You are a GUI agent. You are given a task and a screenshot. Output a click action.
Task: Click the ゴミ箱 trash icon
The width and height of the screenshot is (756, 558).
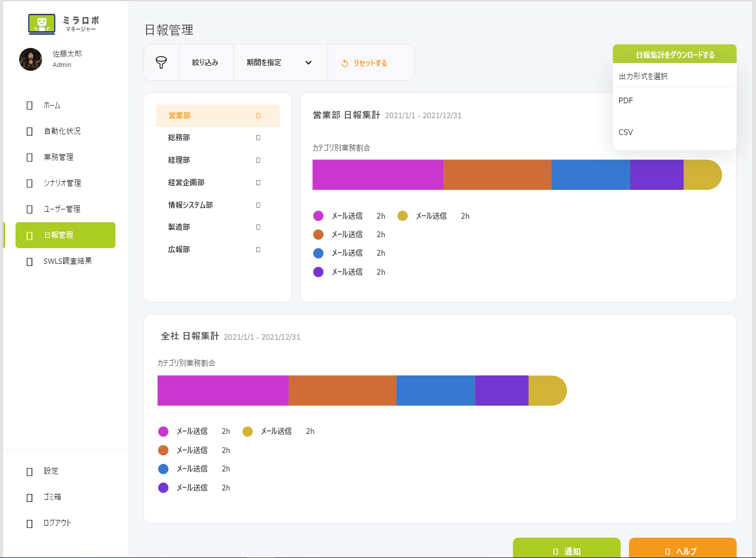[x=29, y=497]
